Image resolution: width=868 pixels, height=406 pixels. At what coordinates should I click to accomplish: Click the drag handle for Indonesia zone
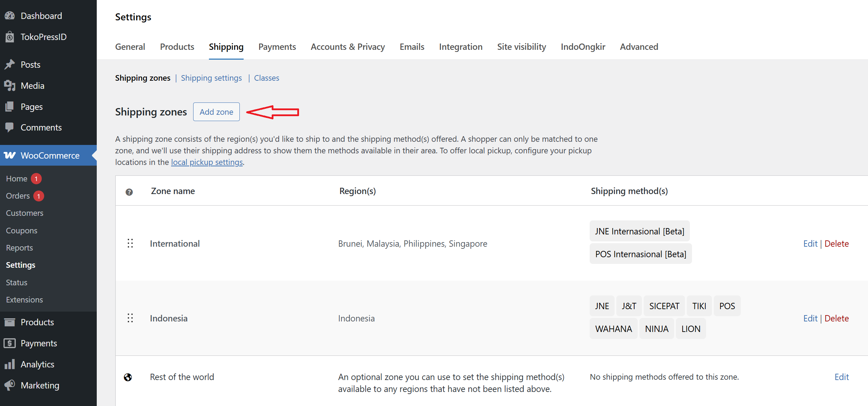130,318
